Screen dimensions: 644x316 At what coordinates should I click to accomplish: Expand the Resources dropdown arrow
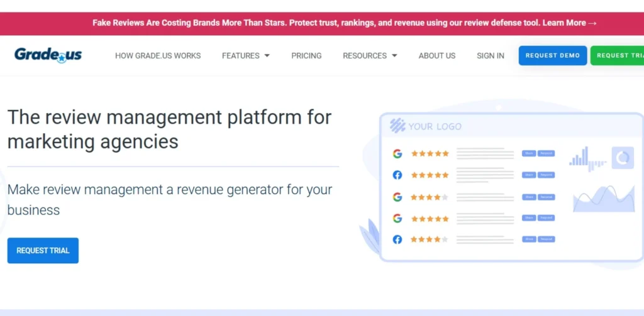[x=394, y=55]
